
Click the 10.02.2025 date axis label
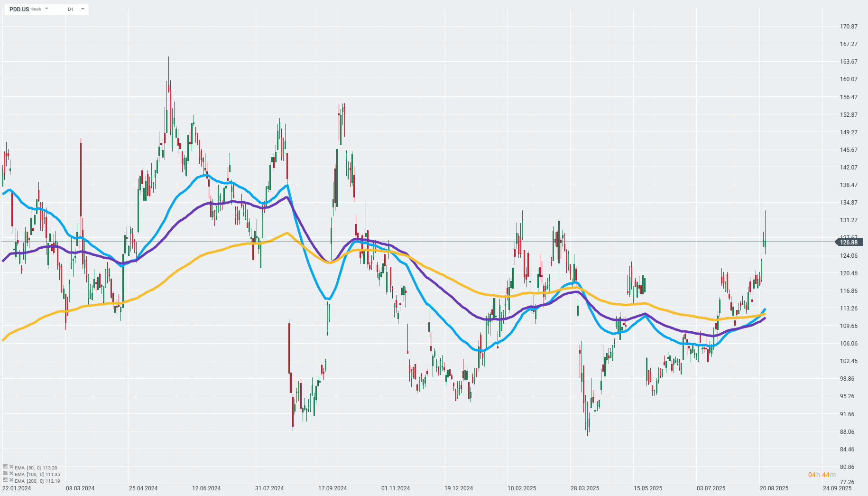[x=522, y=488]
